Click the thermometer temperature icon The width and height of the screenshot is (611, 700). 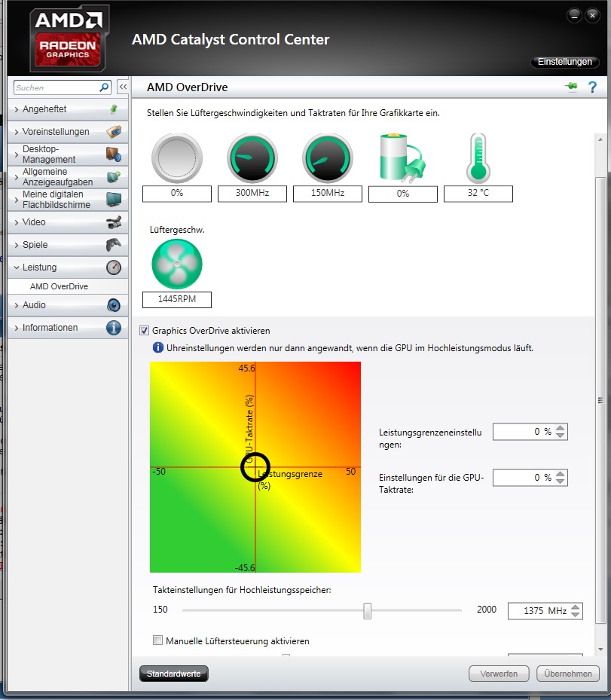(x=478, y=158)
